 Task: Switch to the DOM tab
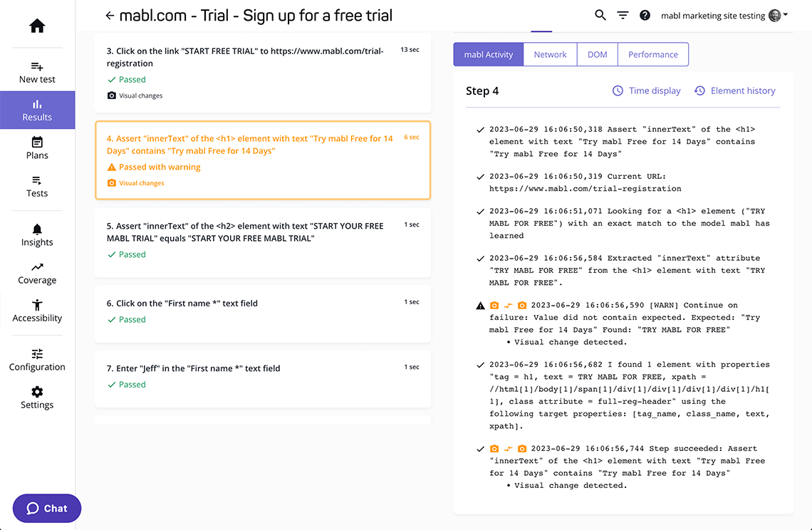pos(597,55)
